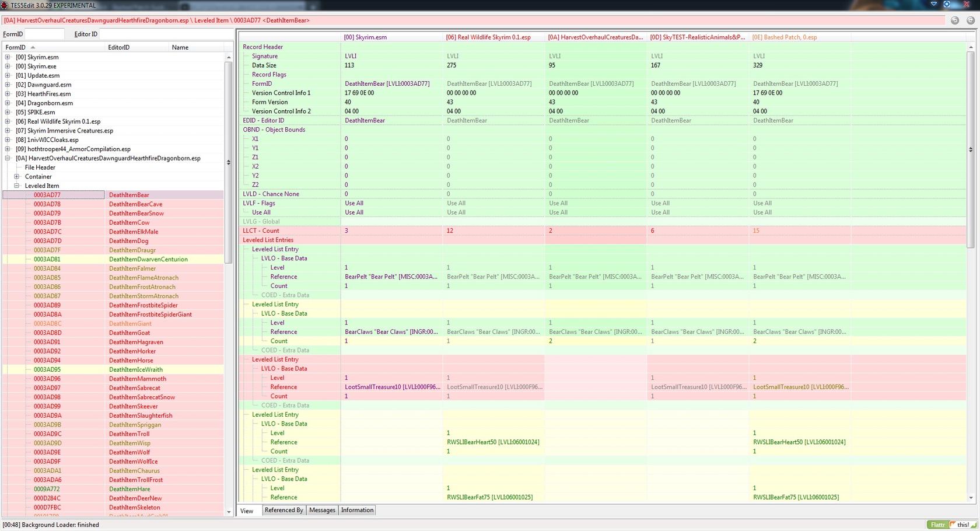This screenshot has width=980, height=531.
Task: Click the Flattr this! badge
Action: click(x=952, y=525)
